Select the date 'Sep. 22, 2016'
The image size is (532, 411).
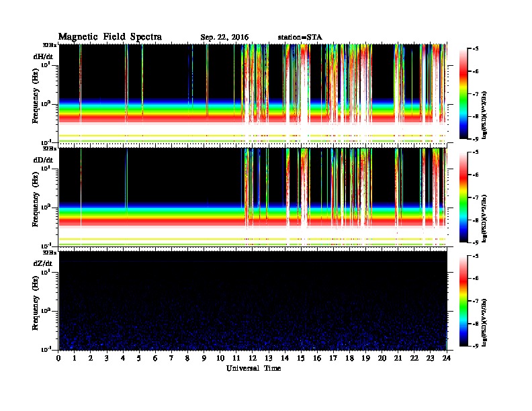coord(224,38)
